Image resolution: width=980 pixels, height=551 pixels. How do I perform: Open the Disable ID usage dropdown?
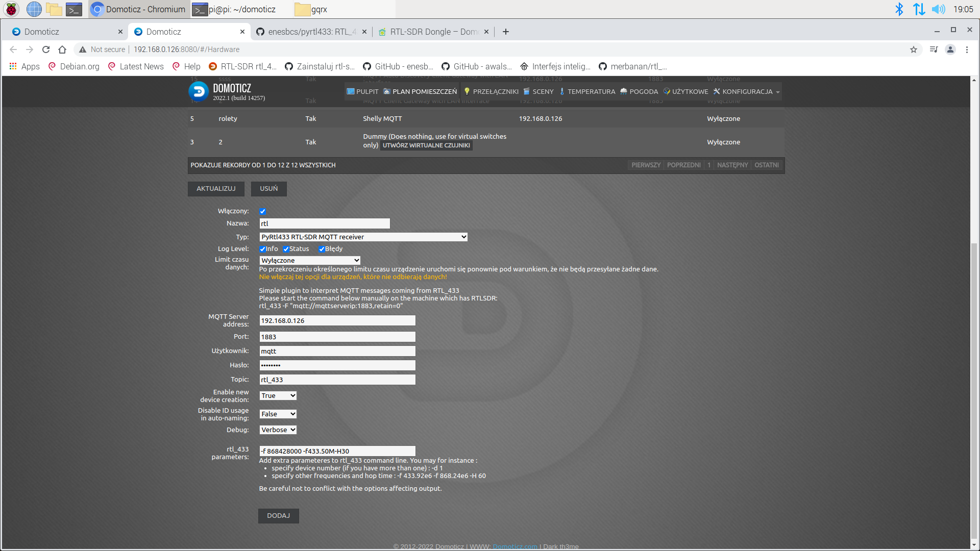pos(278,414)
